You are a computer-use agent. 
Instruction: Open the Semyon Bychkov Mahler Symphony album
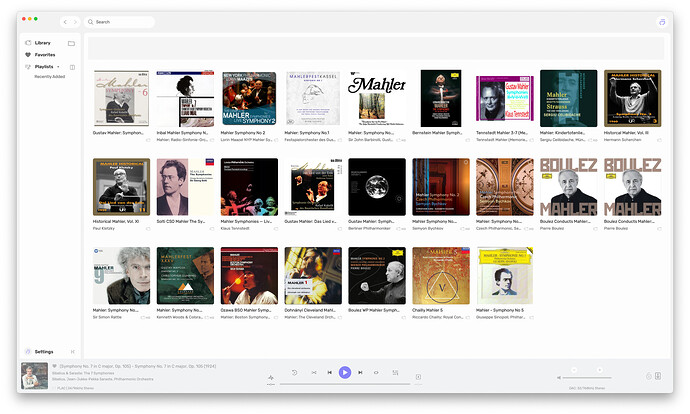tap(440, 187)
